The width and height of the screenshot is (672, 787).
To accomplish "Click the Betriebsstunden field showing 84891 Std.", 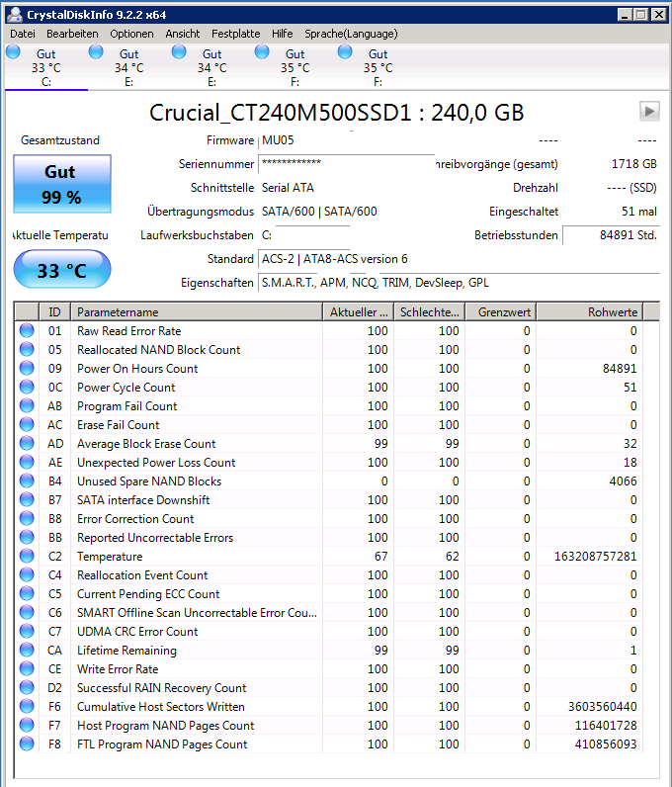I will 611,235.
